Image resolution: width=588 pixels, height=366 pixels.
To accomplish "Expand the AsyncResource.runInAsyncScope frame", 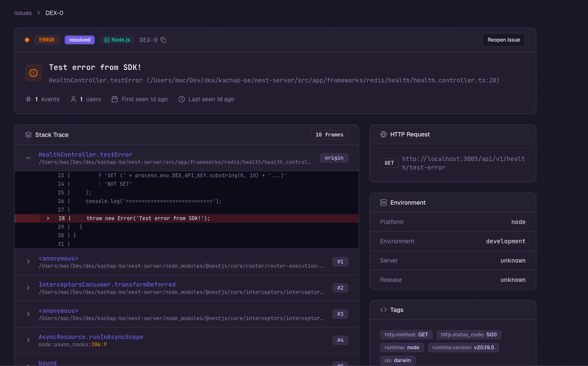I will click(28, 340).
